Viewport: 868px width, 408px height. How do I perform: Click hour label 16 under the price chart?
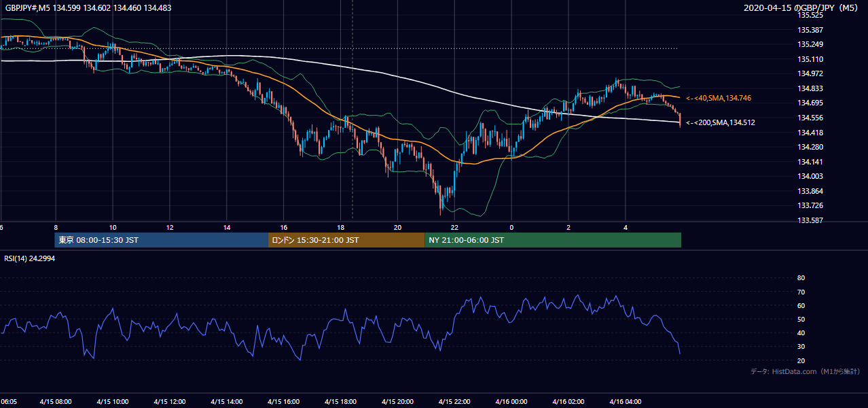click(284, 228)
